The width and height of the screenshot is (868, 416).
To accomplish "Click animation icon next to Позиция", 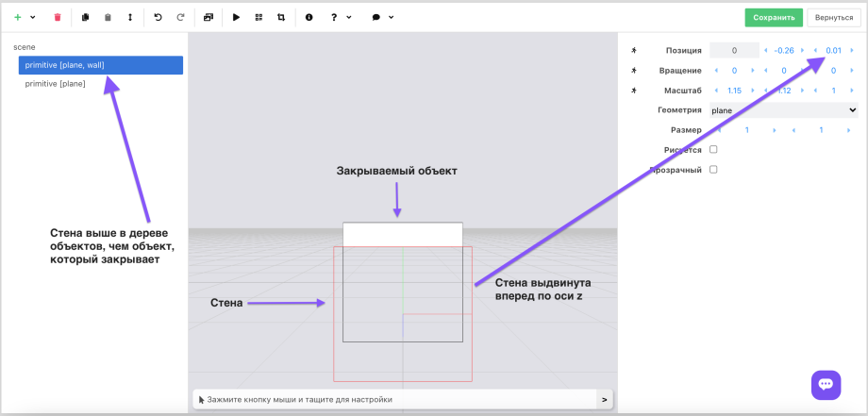I will tap(634, 50).
